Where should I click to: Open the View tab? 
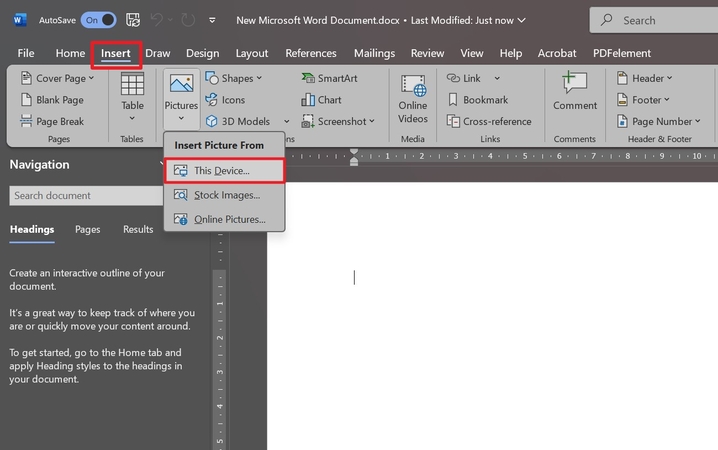tap(472, 53)
